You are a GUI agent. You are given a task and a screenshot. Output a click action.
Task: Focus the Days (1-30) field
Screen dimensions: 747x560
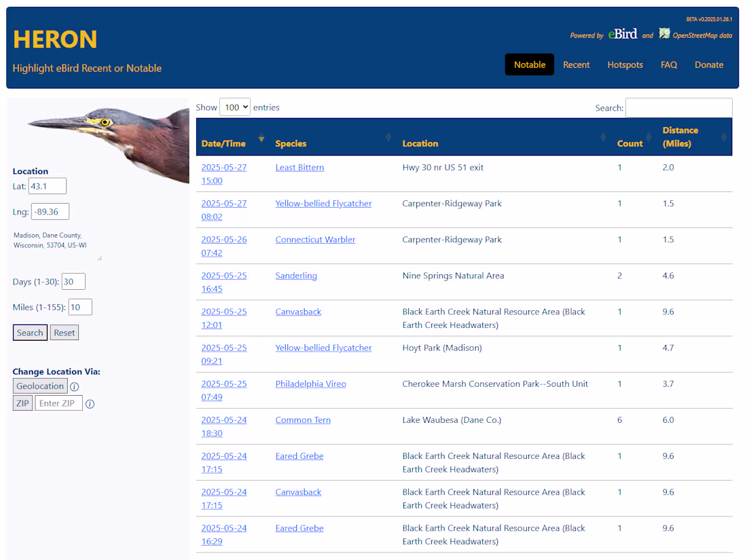(73, 282)
